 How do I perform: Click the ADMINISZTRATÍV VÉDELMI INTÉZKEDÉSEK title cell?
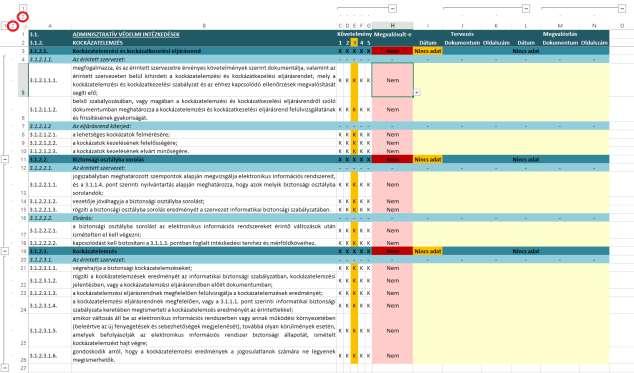point(204,34)
